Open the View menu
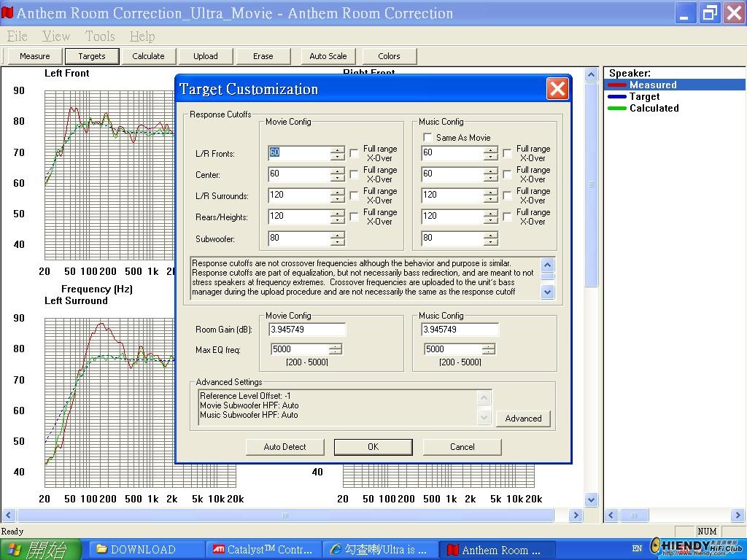 click(x=55, y=36)
